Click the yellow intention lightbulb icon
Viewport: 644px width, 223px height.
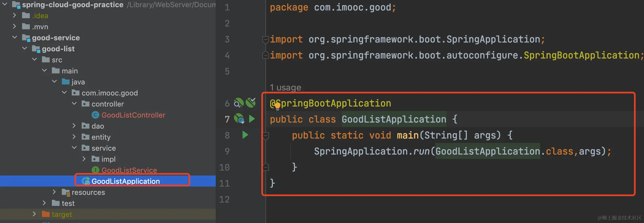coord(277,106)
